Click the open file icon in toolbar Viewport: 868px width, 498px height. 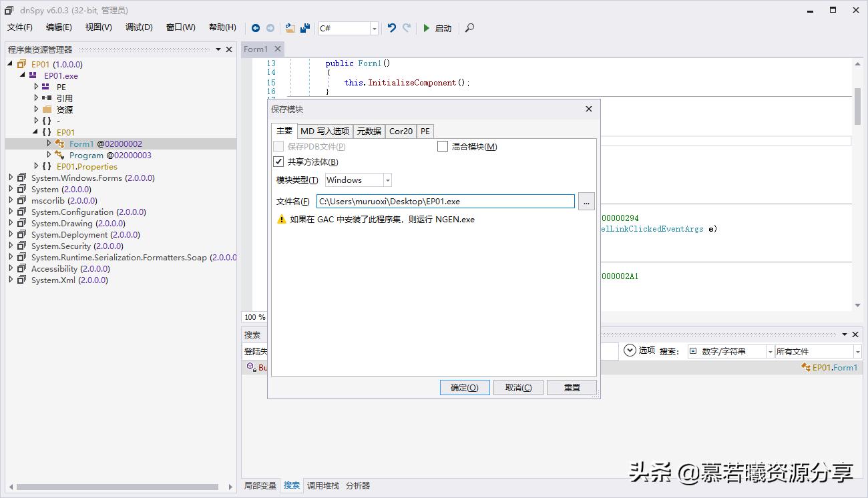pyautogui.click(x=290, y=28)
